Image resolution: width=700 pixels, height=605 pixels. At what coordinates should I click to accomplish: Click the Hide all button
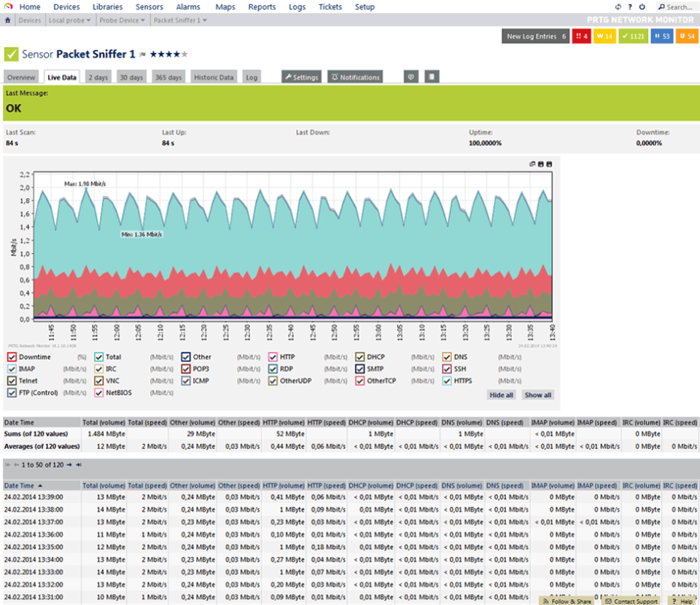pyautogui.click(x=502, y=394)
